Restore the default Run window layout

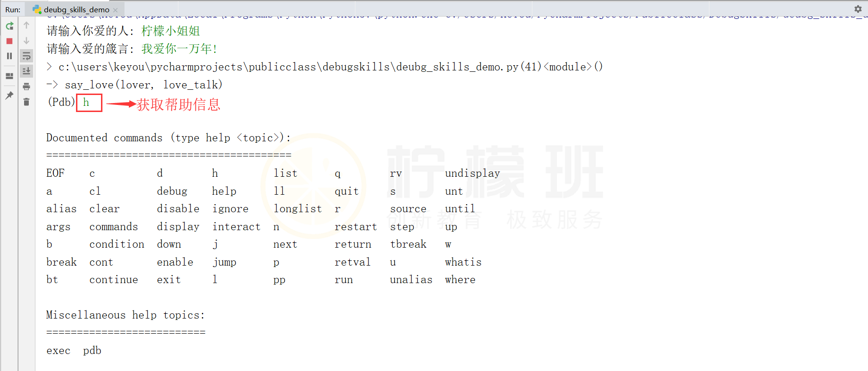tap(9, 76)
